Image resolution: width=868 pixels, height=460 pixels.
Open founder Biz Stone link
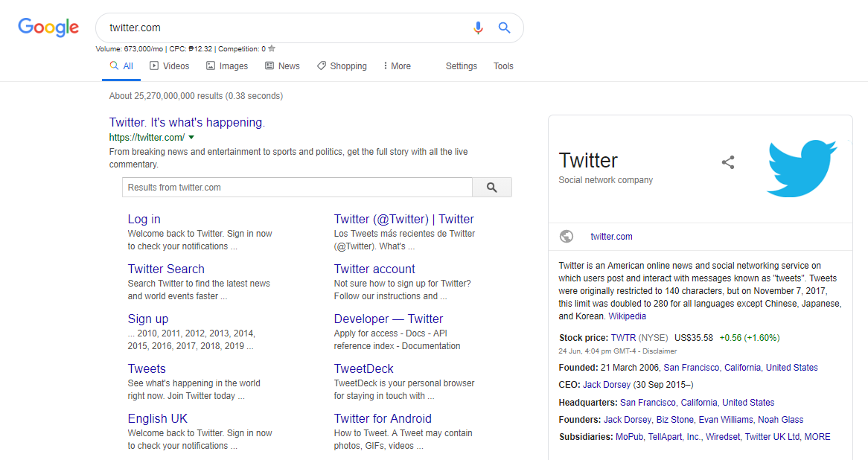(675, 420)
